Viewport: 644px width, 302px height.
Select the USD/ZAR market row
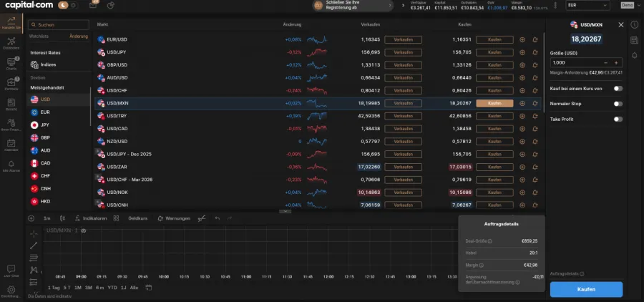(x=318, y=167)
